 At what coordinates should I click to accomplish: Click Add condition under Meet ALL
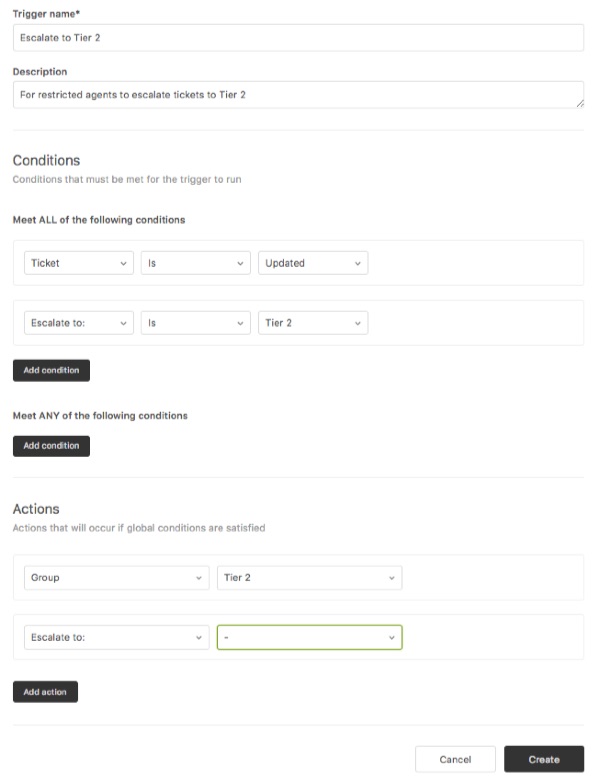51,370
